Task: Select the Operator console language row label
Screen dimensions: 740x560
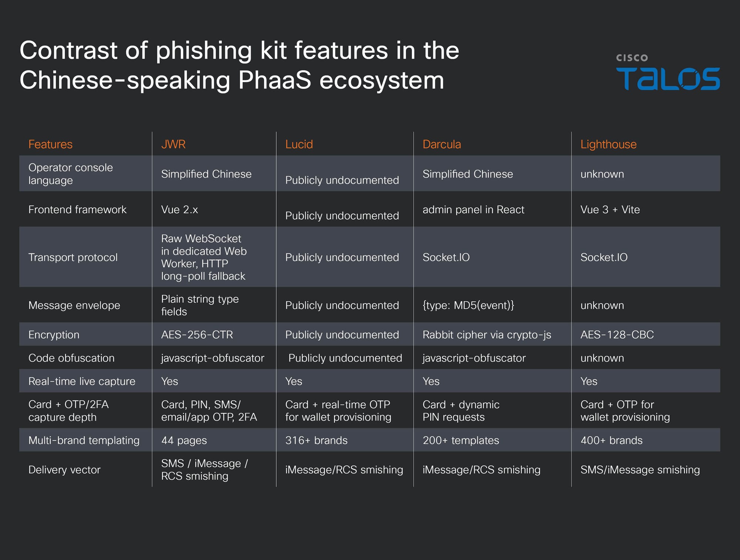Action: coord(71,174)
